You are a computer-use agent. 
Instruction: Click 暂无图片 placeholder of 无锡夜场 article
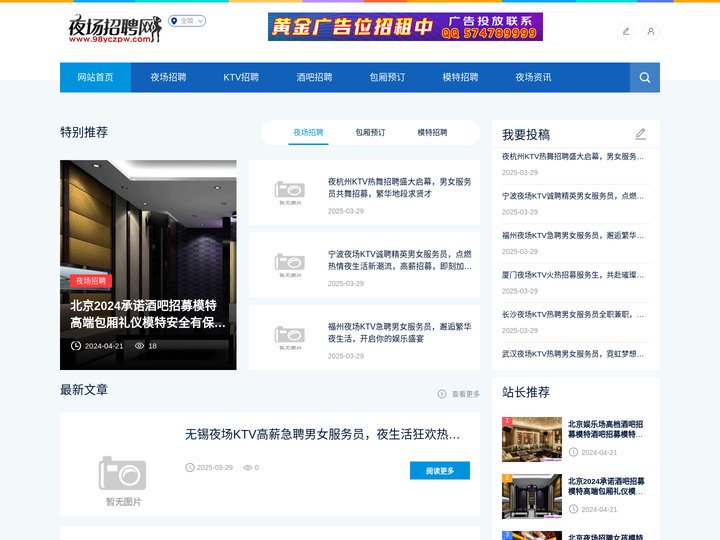coord(123,481)
